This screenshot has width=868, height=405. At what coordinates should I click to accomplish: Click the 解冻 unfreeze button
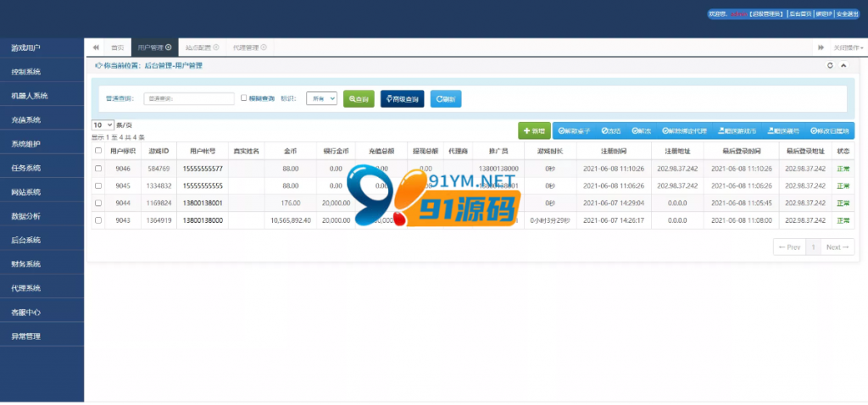pyautogui.click(x=641, y=131)
